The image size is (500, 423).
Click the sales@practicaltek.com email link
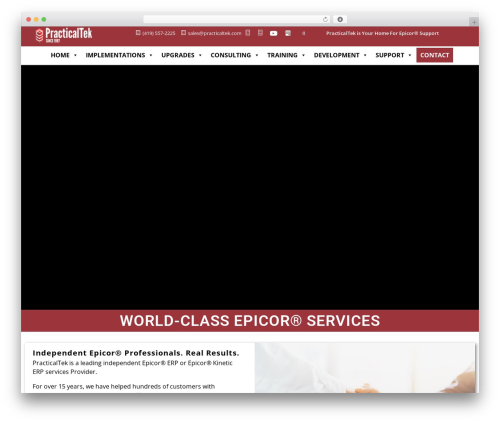214,33
